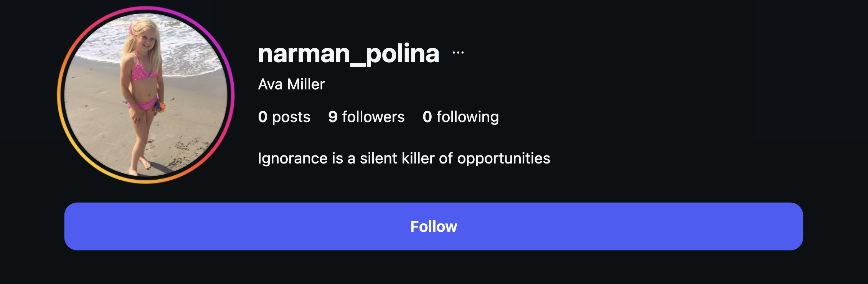Screen dimensions: 868x284
Task: Click the number 9 in followers stat
Action: (x=333, y=117)
